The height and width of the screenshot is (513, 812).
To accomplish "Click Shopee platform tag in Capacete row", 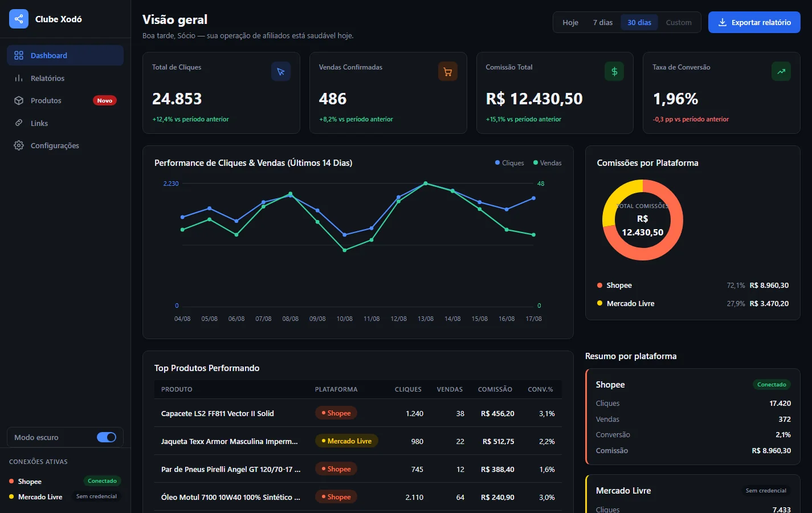I will click(336, 413).
